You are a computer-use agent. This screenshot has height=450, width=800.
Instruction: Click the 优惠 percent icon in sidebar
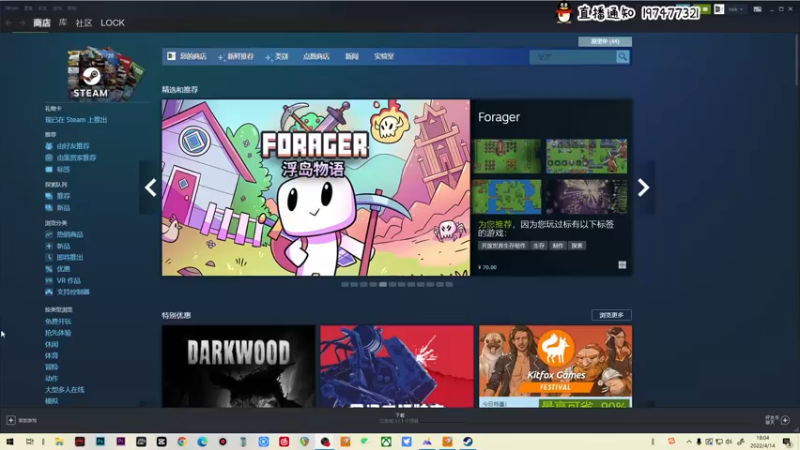click(x=49, y=269)
